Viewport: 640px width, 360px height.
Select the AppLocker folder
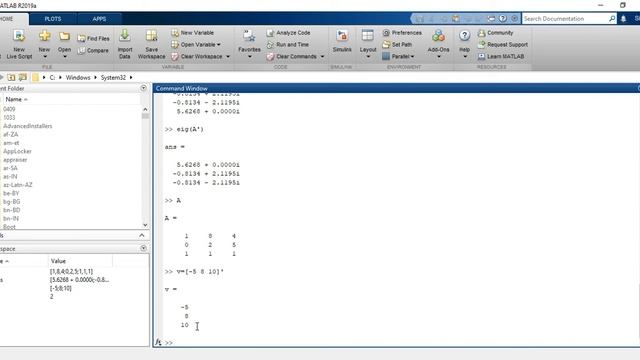tap(17, 151)
